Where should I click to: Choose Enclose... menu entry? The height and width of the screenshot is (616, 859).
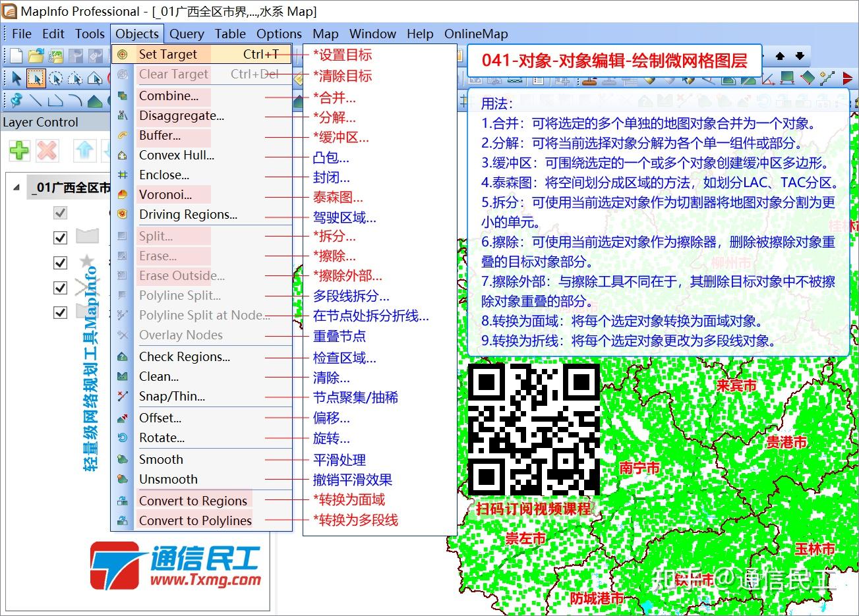(202, 175)
